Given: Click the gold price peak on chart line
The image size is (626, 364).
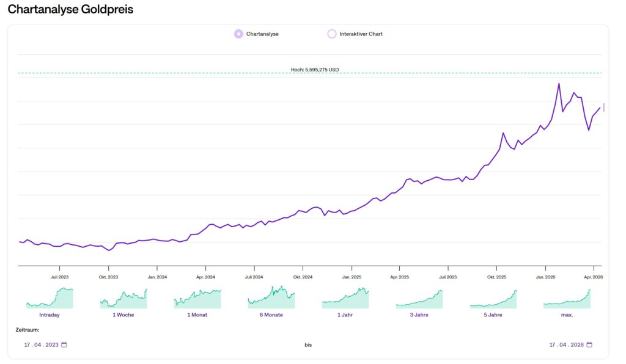Looking at the screenshot, I should 559,84.
